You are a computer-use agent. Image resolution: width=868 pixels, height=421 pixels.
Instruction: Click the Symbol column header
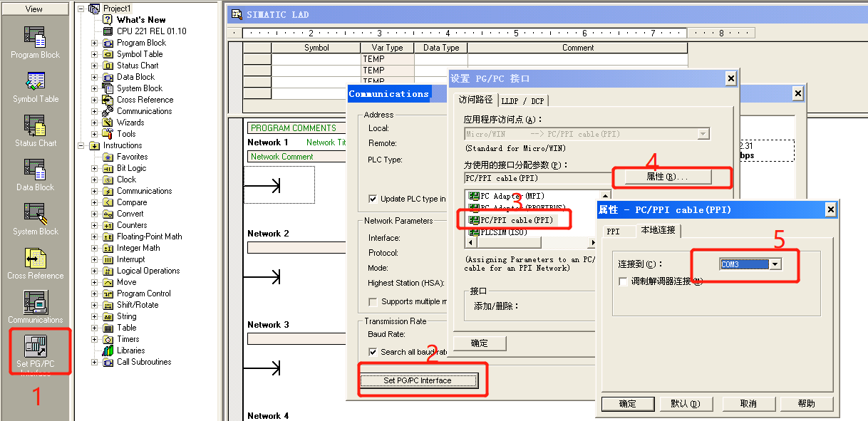tap(316, 48)
